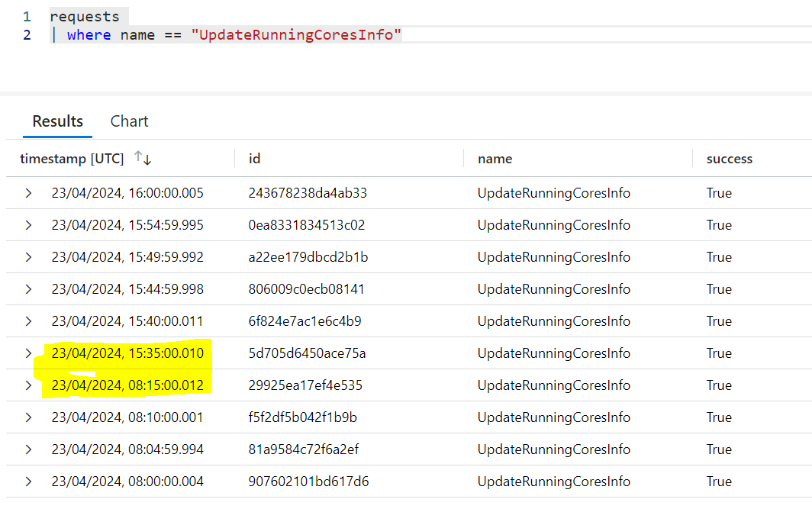This screenshot has height=525, width=812.
Task: Switch to the Chart tab
Action: (x=129, y=121)
